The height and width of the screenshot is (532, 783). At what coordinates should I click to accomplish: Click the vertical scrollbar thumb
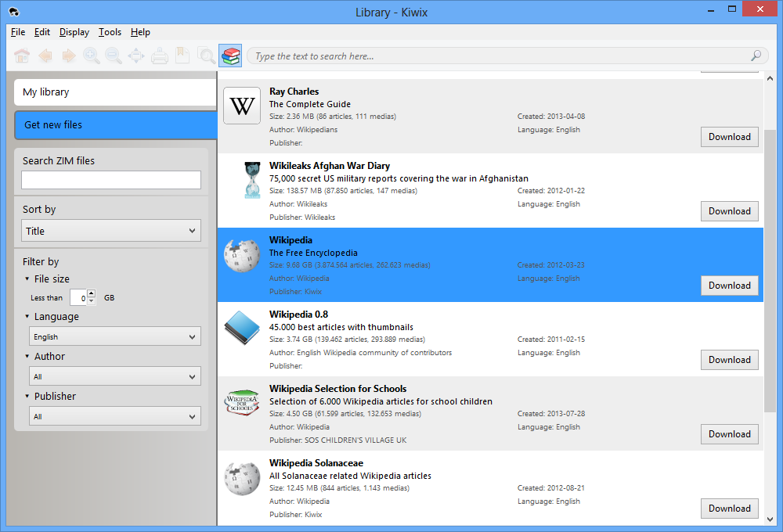click(x=770, y=271)
